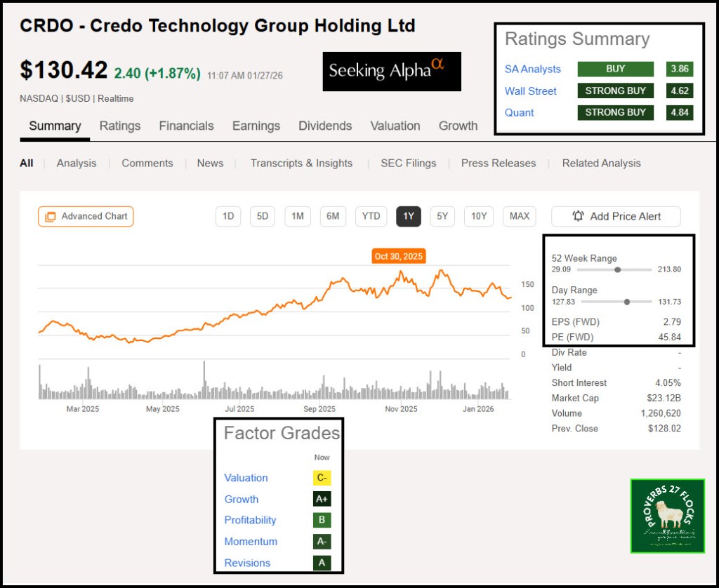Click the Wall Street STRONG BUY badge
719x588 pixels.
click(616, 91)
